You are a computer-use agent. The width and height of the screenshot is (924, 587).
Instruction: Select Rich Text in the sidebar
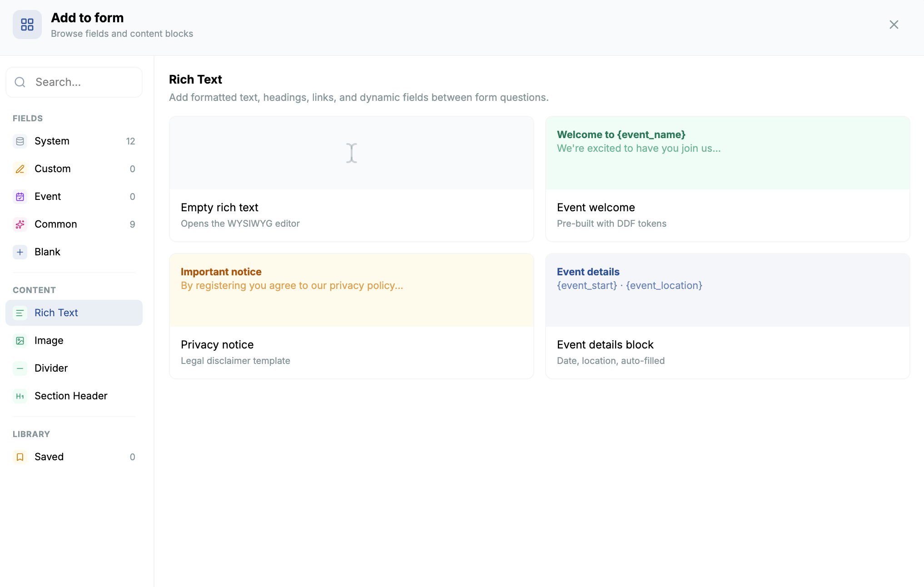74,313
